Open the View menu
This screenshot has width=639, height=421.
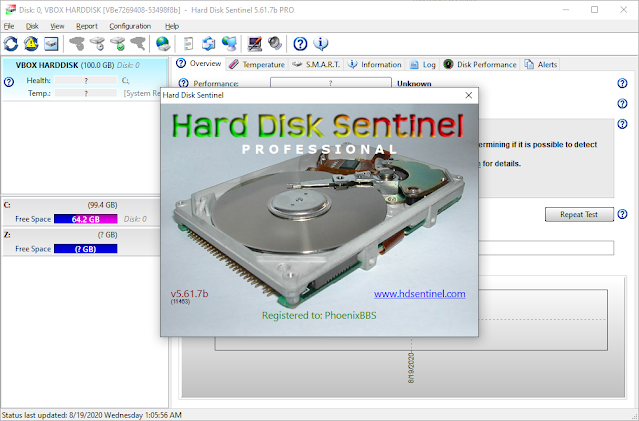point(57,26)
